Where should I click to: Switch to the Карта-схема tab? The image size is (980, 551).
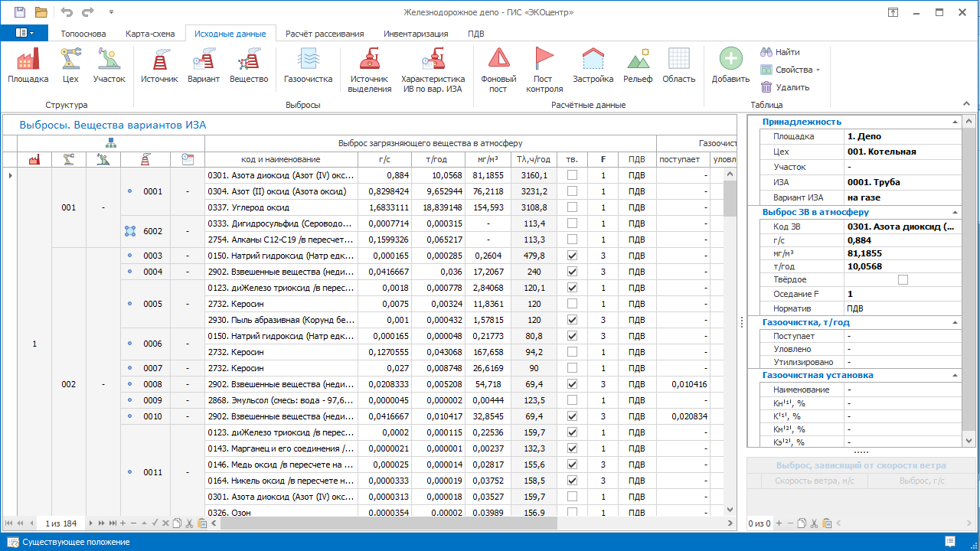tap(150, 34)
